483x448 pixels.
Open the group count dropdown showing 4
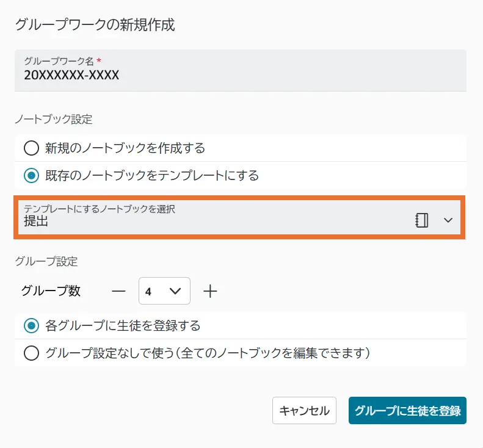pyautogui.click(x=164, y=291)
